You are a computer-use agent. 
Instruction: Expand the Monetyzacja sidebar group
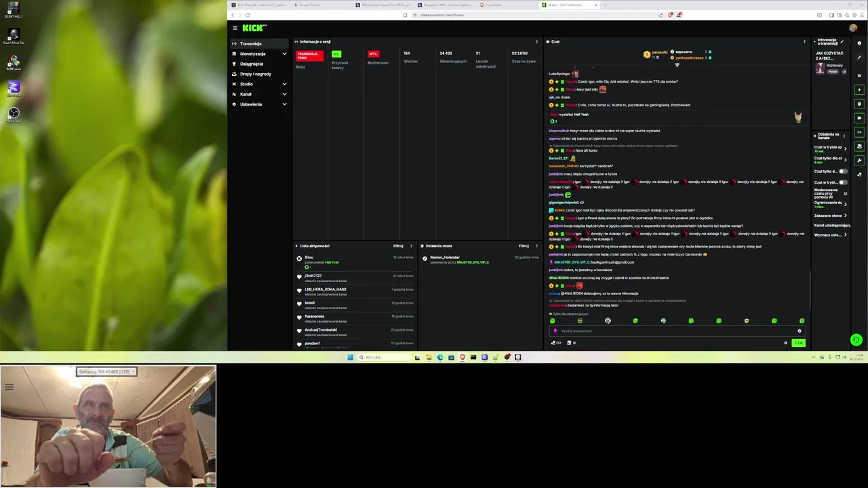pos(260,54)
